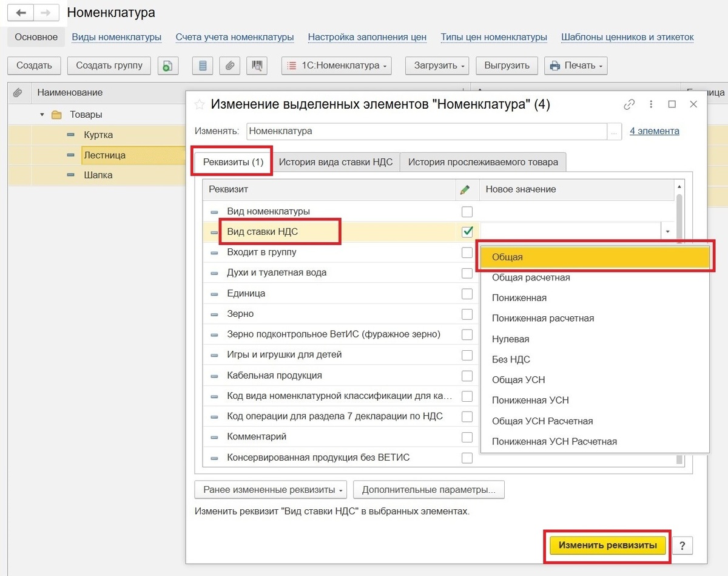
Task: Select Общая расчетная option
Action: pyautogui.click(x=595, y=278)
